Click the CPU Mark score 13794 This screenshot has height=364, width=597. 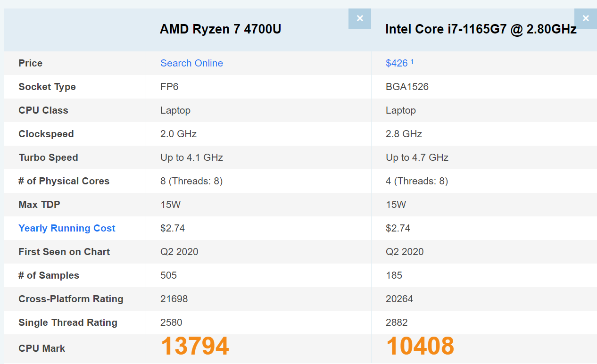pos(195,346)
